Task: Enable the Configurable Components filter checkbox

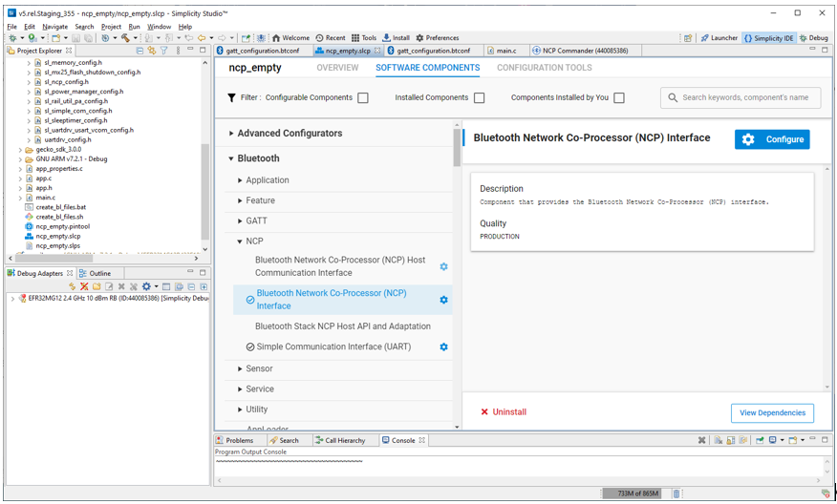Action: click(x=363, y=98)
